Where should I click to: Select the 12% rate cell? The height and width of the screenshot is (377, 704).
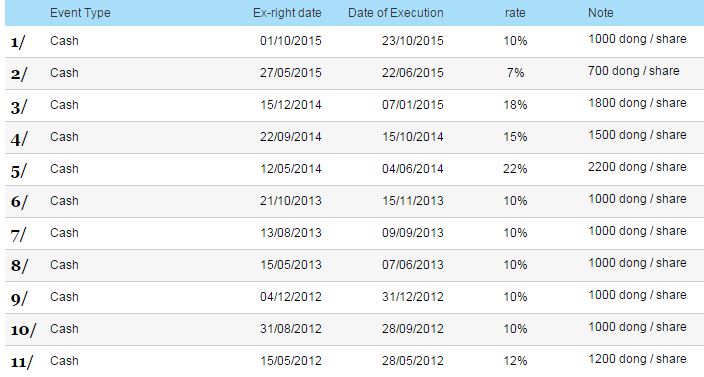coord(515,361)
